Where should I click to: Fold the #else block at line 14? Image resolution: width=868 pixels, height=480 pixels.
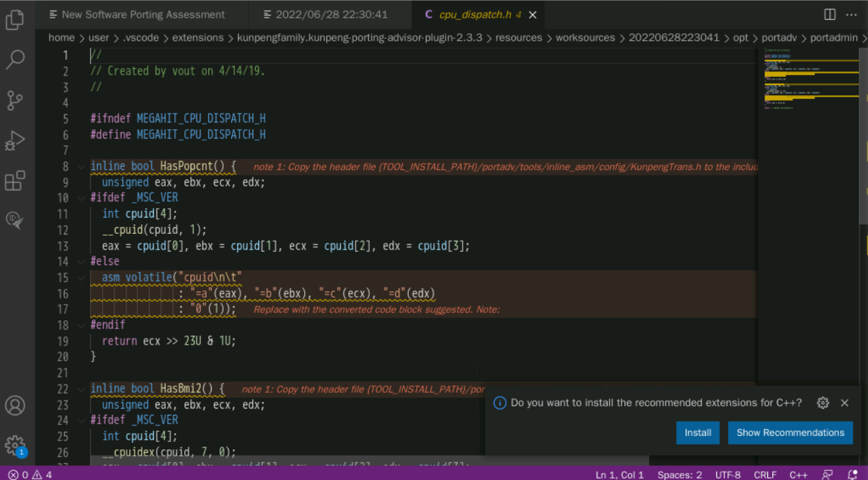point(81,262)
